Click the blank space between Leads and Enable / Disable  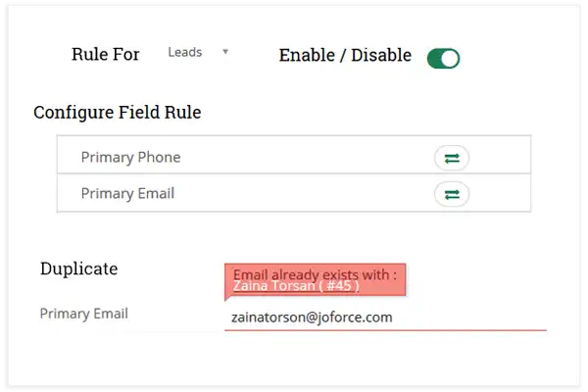pyautogui.click(x=255, y=54)
